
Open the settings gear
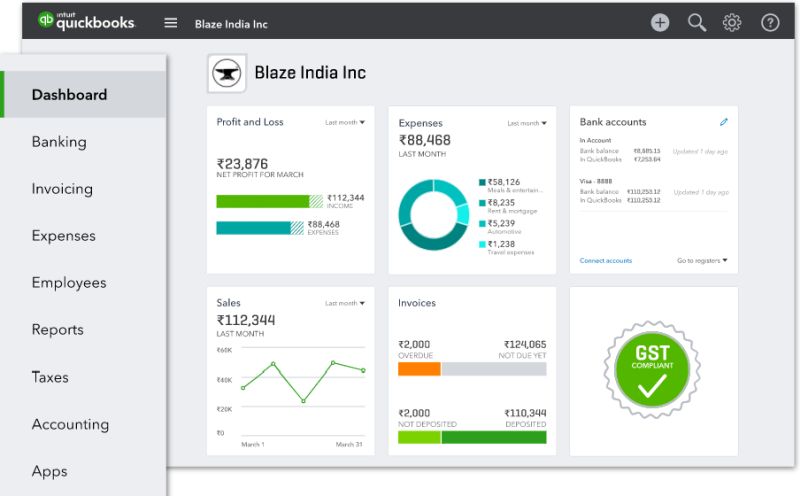732,22
